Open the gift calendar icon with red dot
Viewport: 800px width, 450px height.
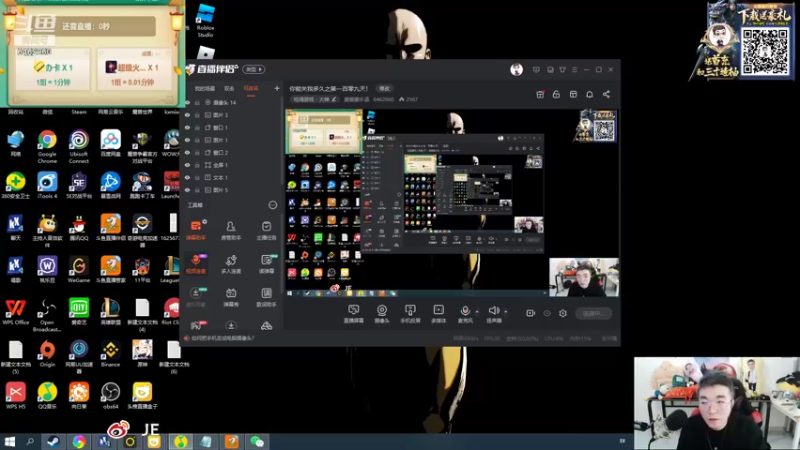click(x=540, y=94)
